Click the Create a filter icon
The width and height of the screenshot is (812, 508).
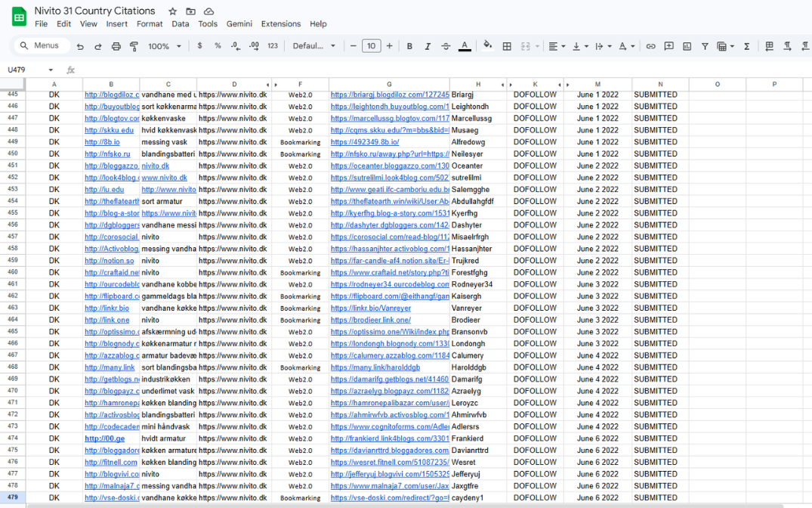705,46
